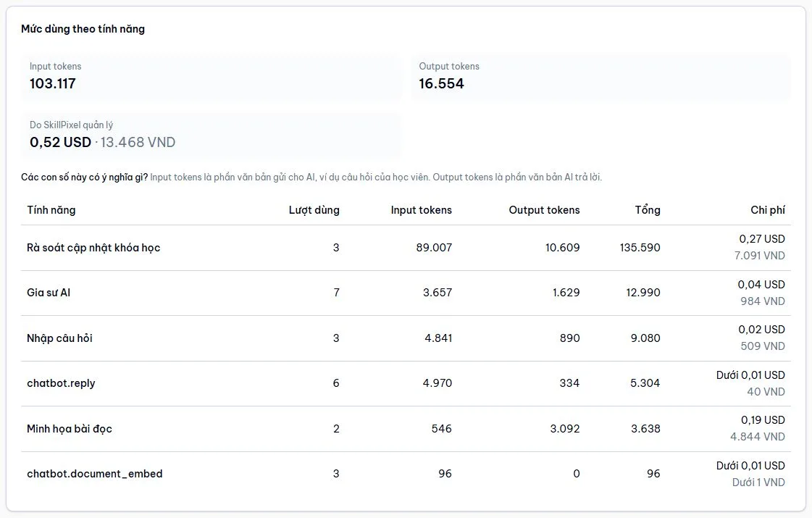Click the 'Input tokens' summary card label
The height and width of the screenshot is (518, 812).
tap(55, 67)
